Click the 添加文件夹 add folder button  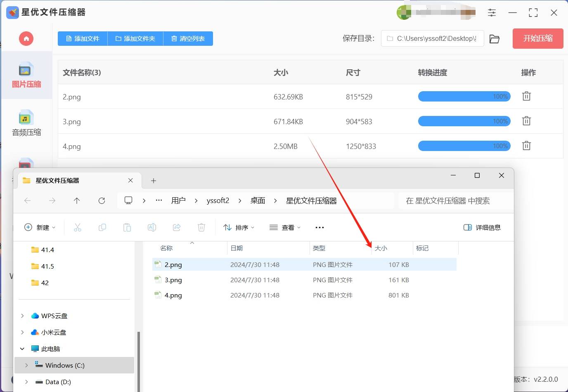(135, 38)
